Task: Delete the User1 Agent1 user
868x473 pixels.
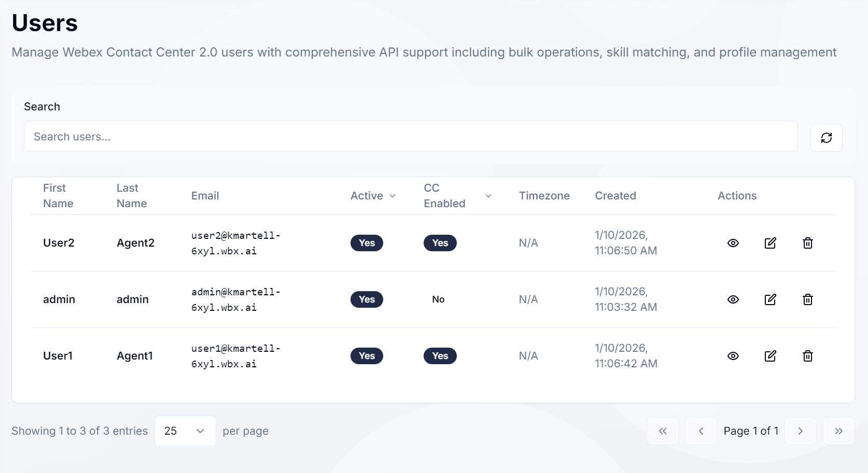Action: click(x=807, y=356)
